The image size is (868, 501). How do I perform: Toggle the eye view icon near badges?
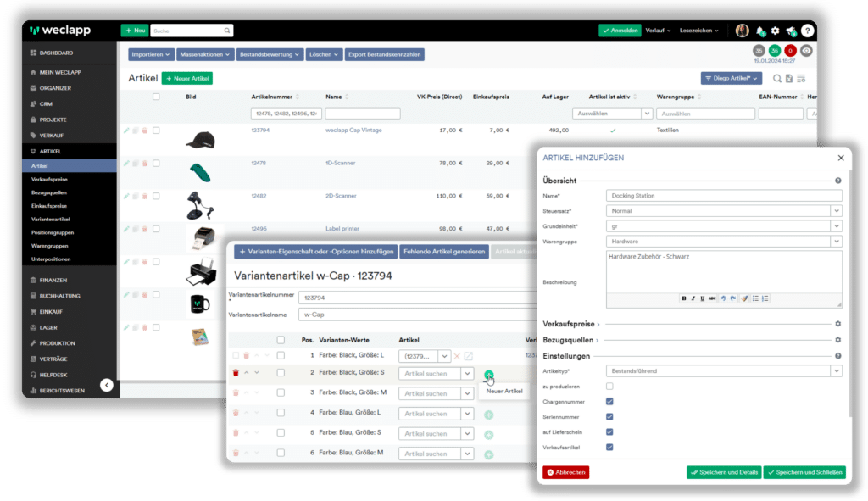[807, 50]
